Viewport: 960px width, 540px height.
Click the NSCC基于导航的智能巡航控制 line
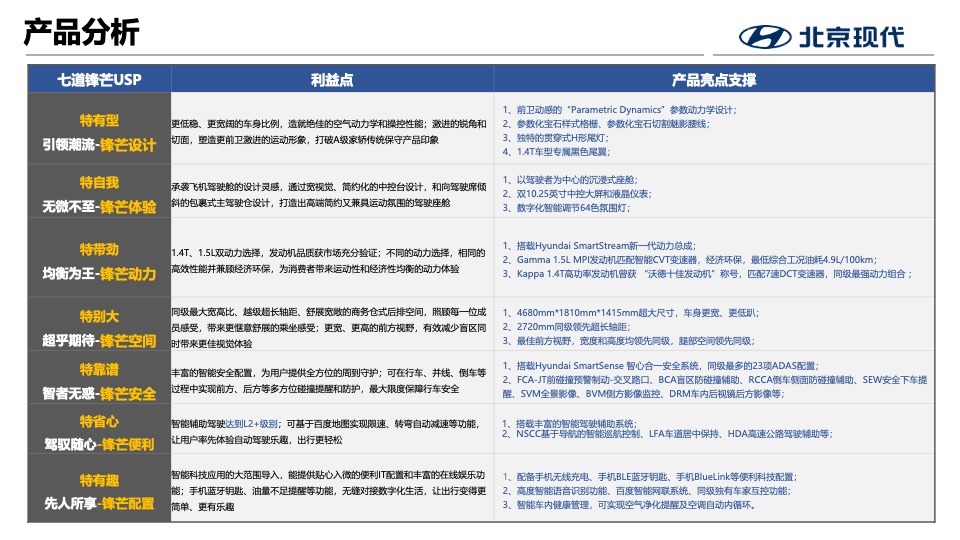click(x=667, y=433)
